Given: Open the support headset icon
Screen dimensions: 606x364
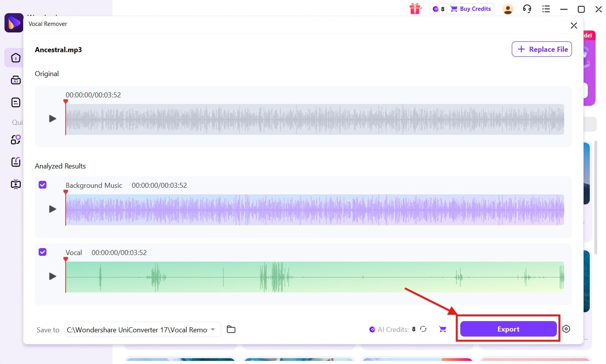Looking at the screenshot, I should [x=527, y=9].
